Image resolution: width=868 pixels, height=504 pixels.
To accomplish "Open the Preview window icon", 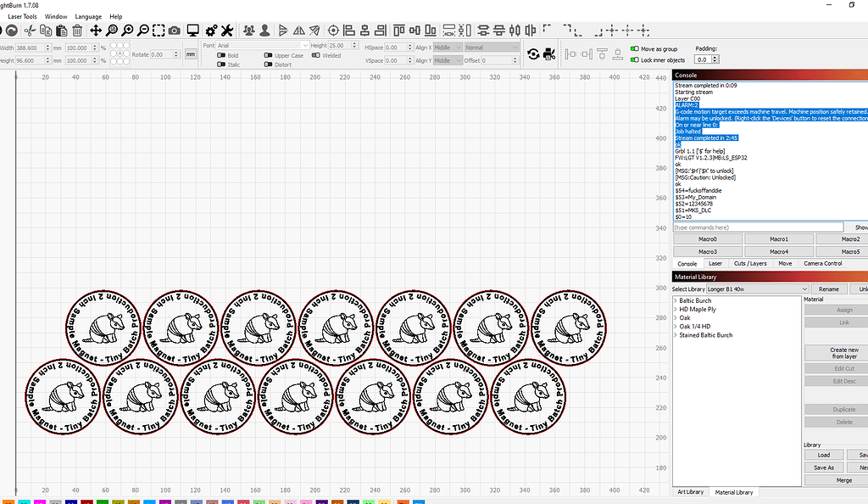I will tap(193, 29).
